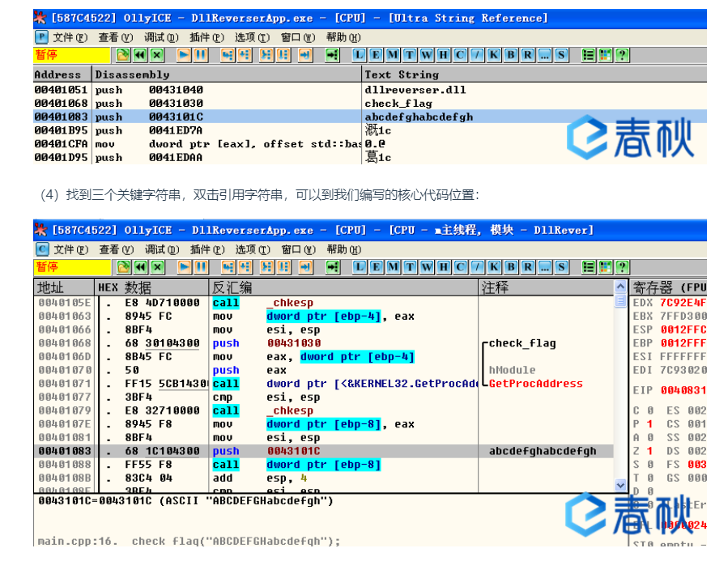
Task: Open the Help question-mark icon in lower toolbar
Action: coord(622,266)
